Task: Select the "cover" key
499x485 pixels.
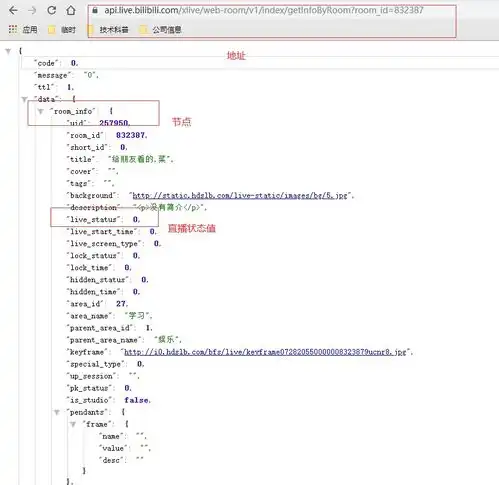Action: [80, 172]
